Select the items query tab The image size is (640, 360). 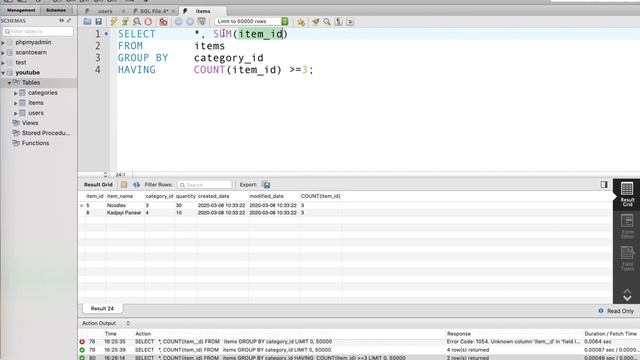click(x=203, y=11)
